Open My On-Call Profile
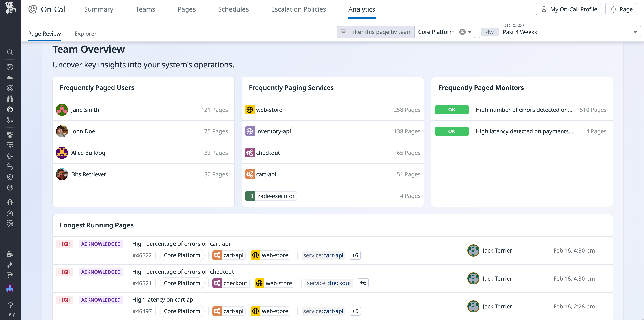This screenshot has width=644, height=320. click(x=569, y=9)
